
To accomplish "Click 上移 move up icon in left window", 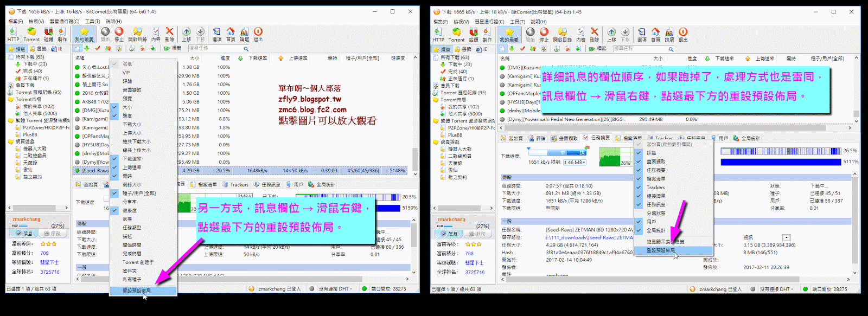I will coord(186,34).
